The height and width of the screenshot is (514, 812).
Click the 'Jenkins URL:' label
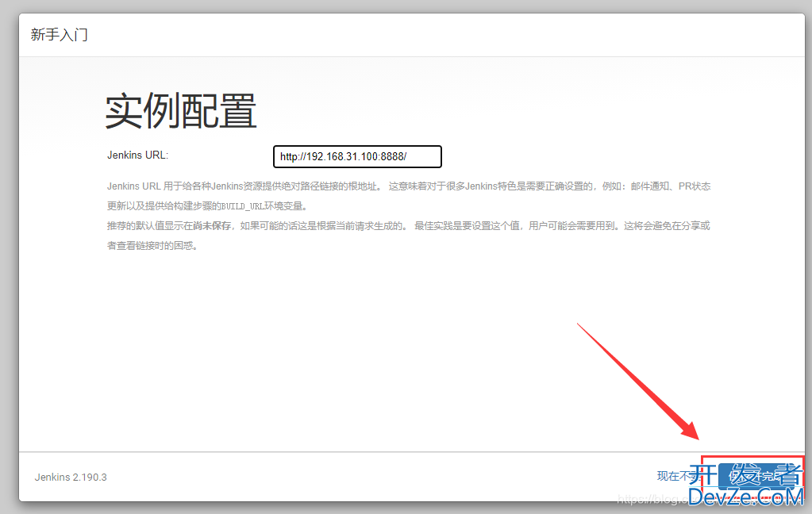138,155
